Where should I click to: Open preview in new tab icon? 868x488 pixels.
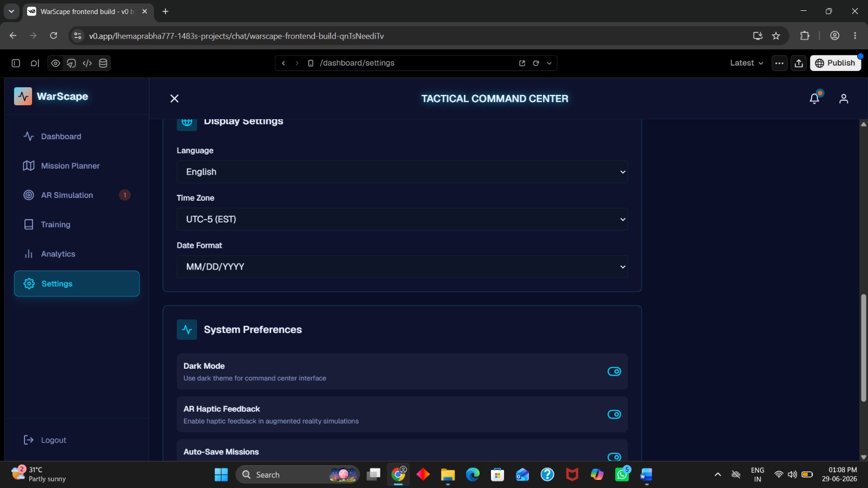(x=522, y=63)
